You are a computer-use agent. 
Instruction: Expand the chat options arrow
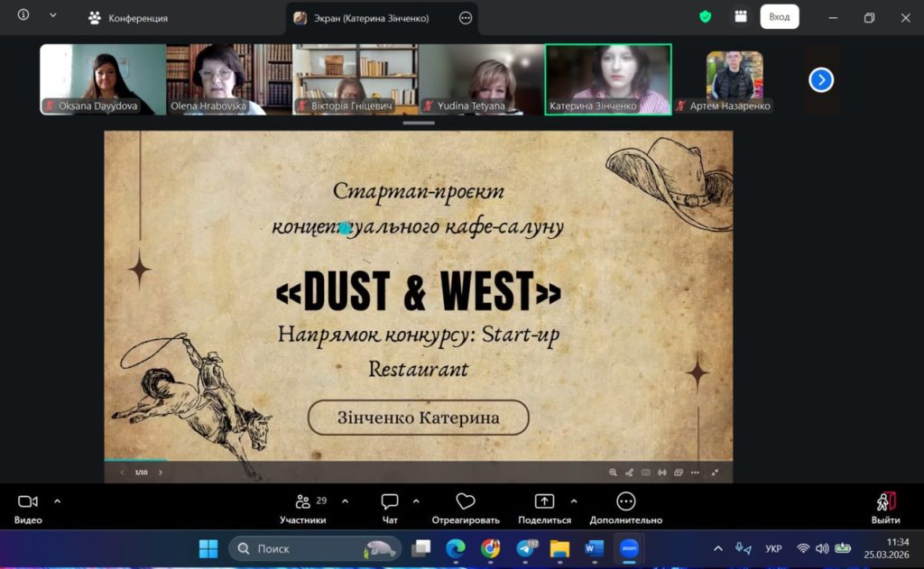point(416,500)
